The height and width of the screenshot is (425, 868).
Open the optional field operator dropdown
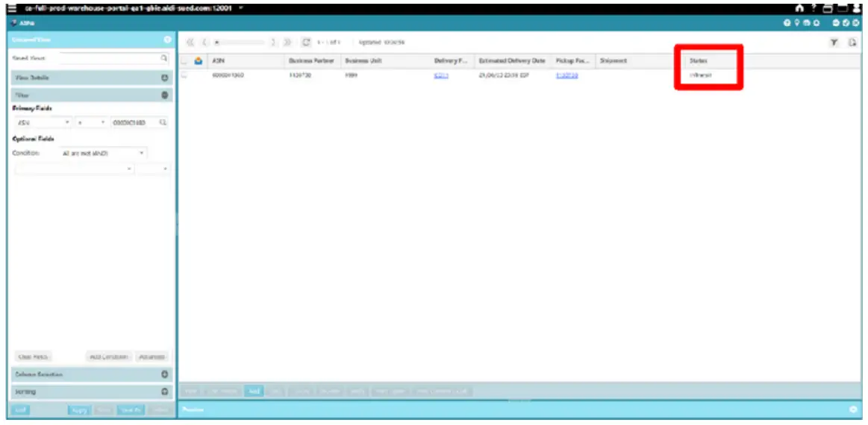pyautogui.click(x=154, y=169)
